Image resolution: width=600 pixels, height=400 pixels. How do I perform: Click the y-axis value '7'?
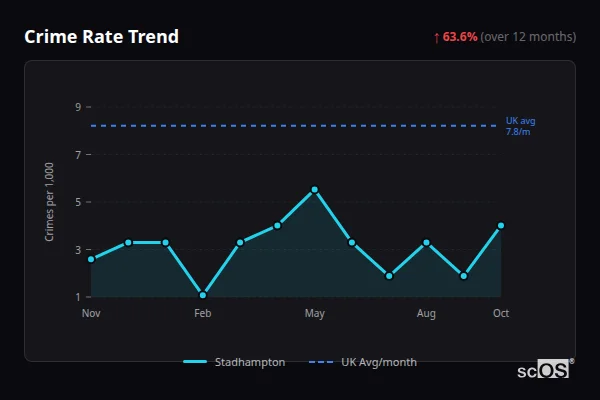coord(78,155)
